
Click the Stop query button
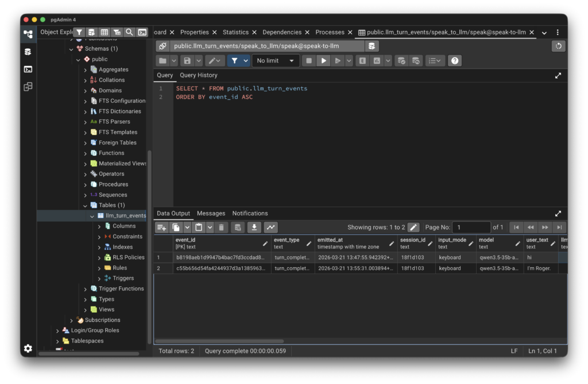(x=309, y=60)
